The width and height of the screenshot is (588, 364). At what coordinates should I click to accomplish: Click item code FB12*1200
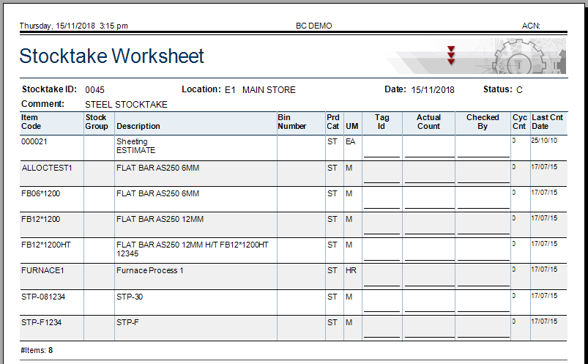(40, 219)
